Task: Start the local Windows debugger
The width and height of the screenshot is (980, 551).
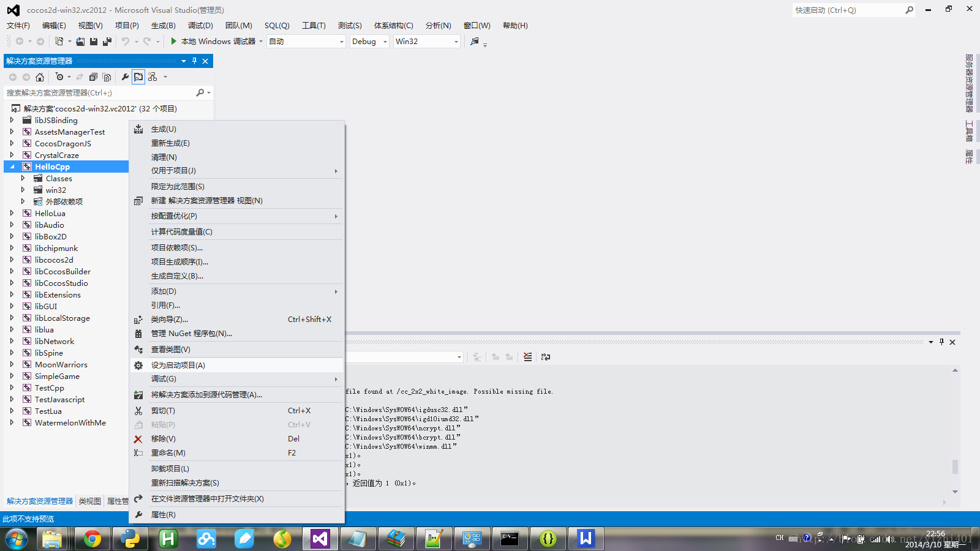Action: click(213, 41)
